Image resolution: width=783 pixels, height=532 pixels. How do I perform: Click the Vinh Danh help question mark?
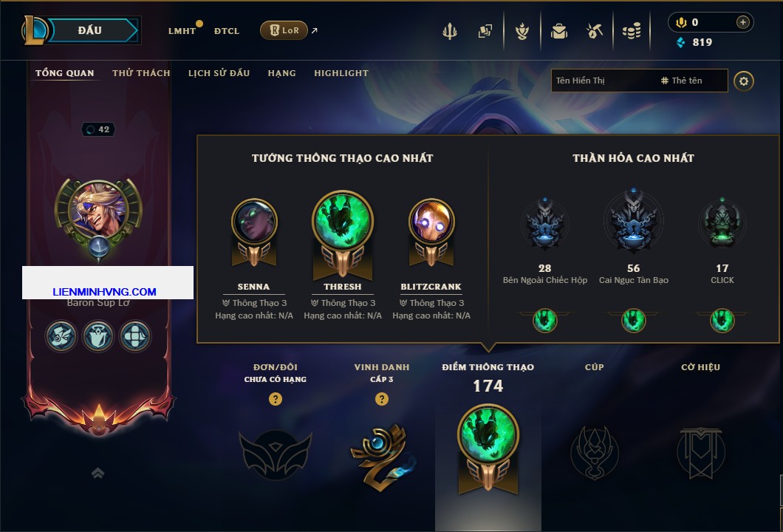click(381, 398)
